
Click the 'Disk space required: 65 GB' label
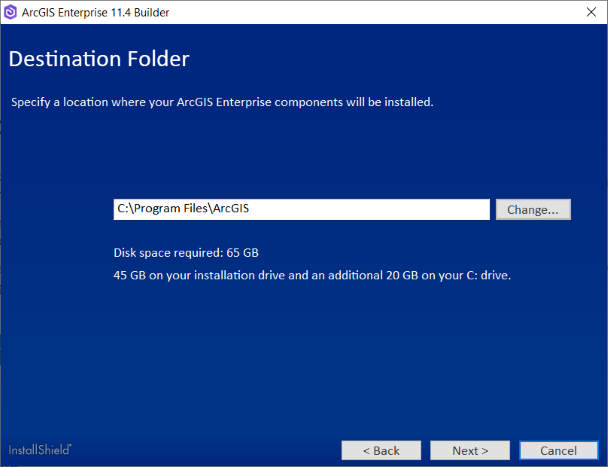coord(187,252)
